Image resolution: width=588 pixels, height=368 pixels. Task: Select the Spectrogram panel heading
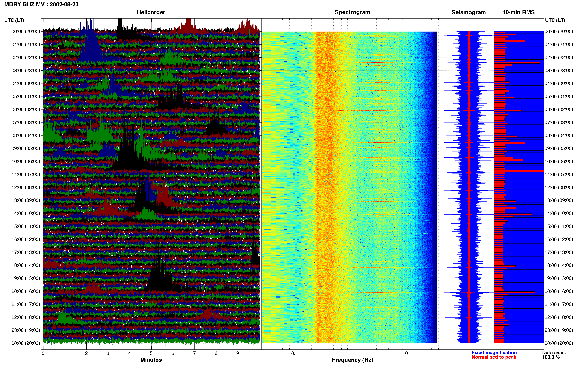tap(352, 12)
